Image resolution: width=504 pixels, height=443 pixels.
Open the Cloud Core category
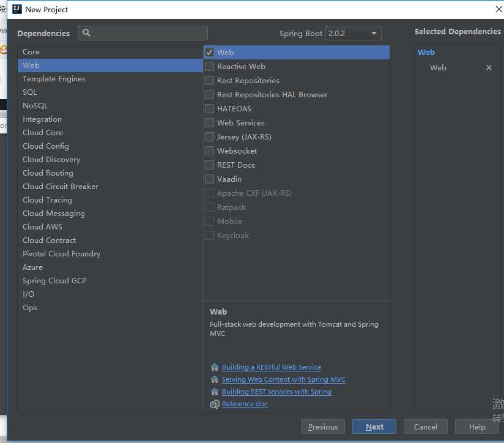[110, 132]
